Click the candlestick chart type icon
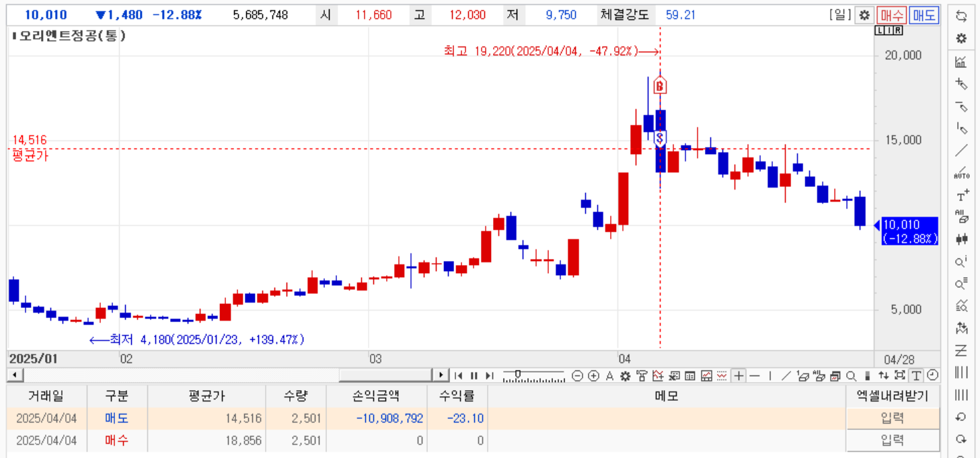This screenshot has width=980, height=458. (x=961, y=239)
